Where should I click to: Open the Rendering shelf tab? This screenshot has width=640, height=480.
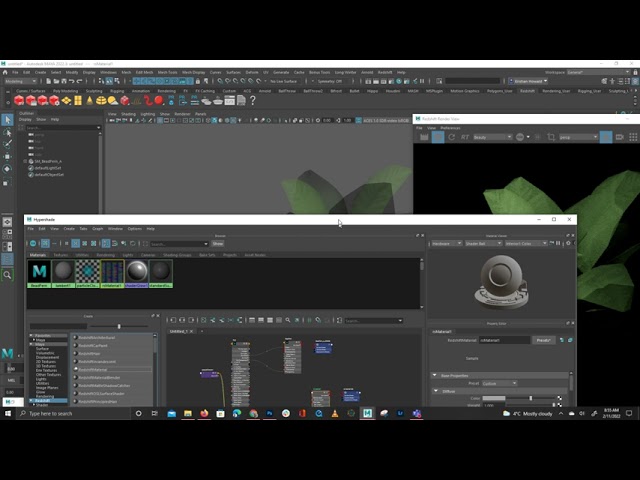click(x=167, y=91)
